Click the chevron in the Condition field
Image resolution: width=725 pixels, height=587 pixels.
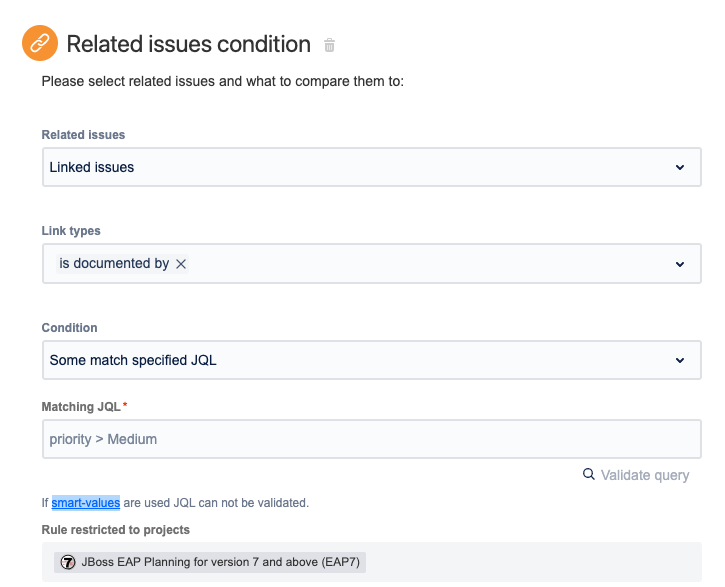pos(680,360)
